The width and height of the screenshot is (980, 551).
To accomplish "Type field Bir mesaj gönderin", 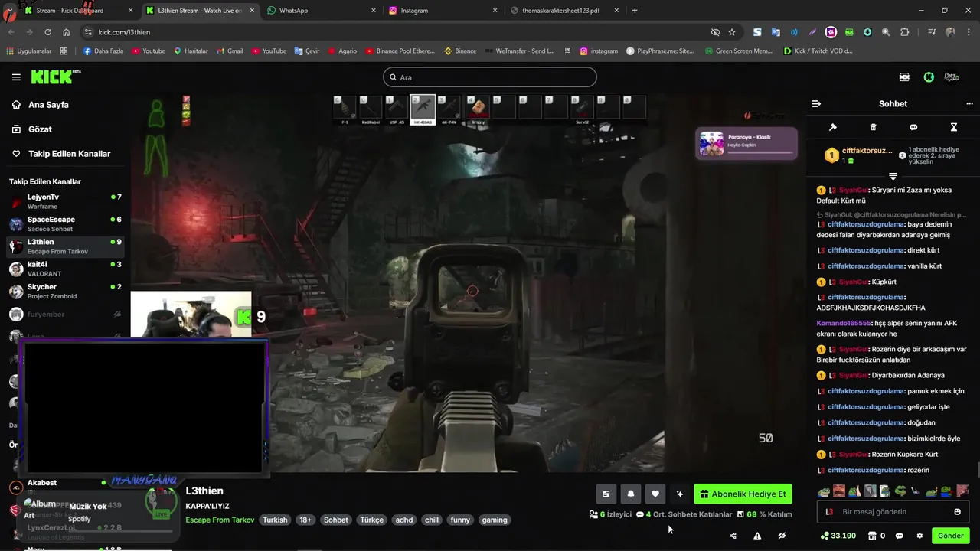I will point(893,511).
